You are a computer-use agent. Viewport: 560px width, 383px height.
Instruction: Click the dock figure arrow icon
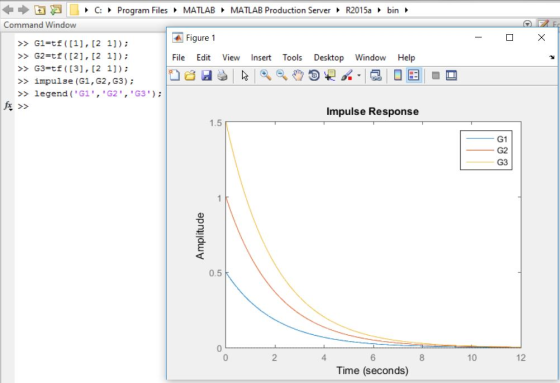pyautogui.click(x=551, y=57)
